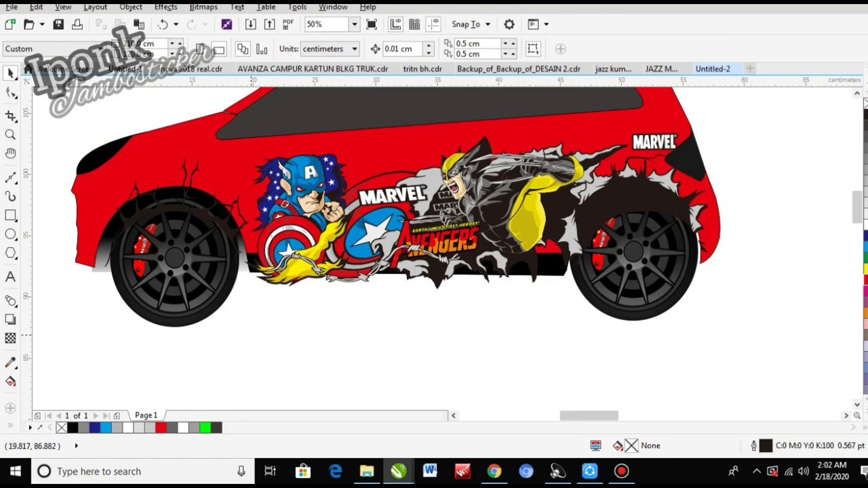Toggle Treat as filled button
Screen dimensions: 868x488
(x=533, y=49)
